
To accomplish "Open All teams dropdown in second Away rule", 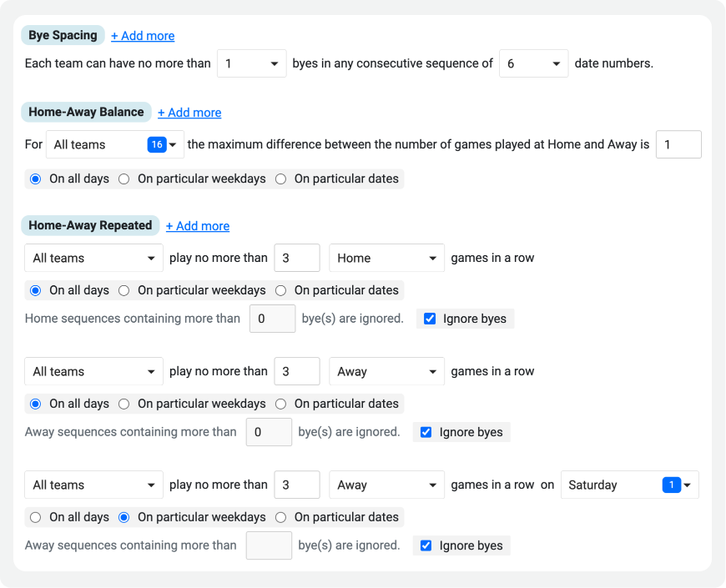I will (x=93, y=485).
